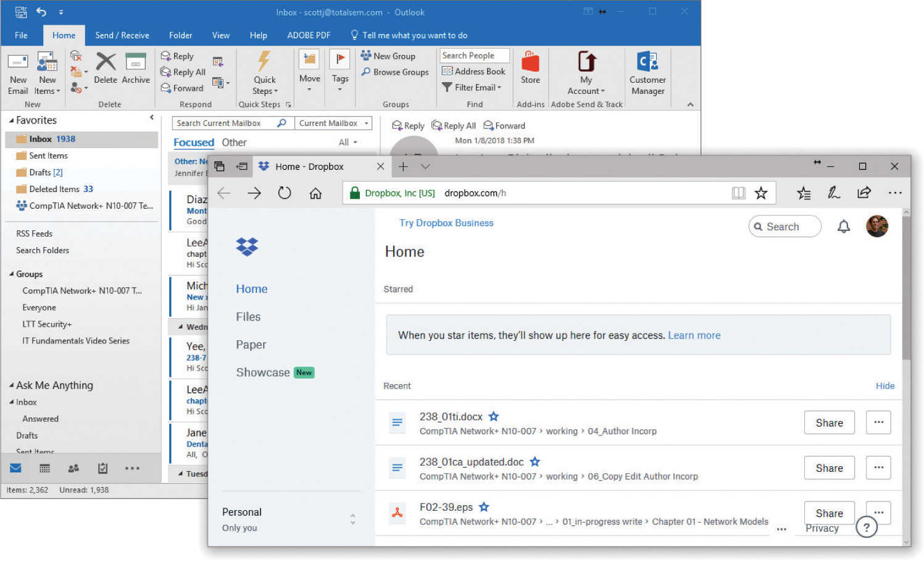Click Dropbox Search field
Image resolution: width=924 pixels, height=562 pixels.
(785, 226)
